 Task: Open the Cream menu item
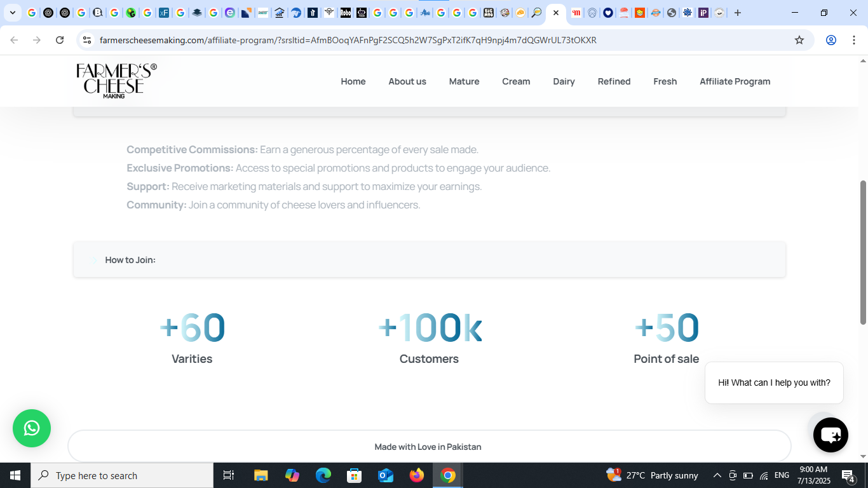(x=516, y=81)
